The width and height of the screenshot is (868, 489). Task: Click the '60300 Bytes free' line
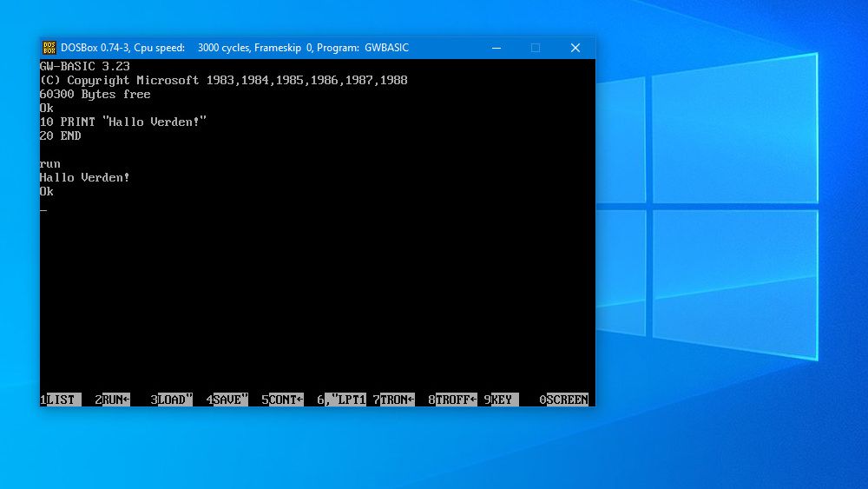pyautogui.click(x=95, y=94)
